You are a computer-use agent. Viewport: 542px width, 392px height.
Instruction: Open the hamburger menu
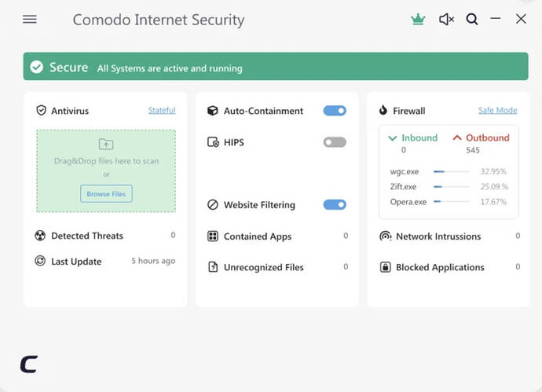tap(30, 20)
